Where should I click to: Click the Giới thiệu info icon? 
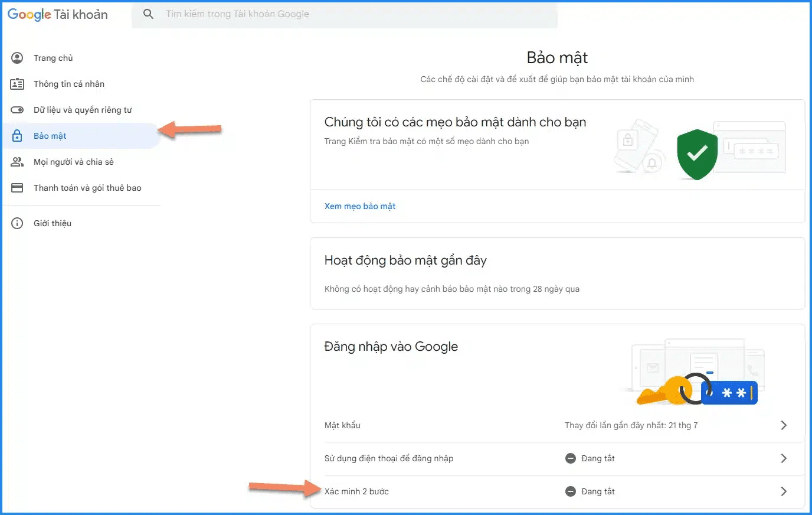(17, 223)
